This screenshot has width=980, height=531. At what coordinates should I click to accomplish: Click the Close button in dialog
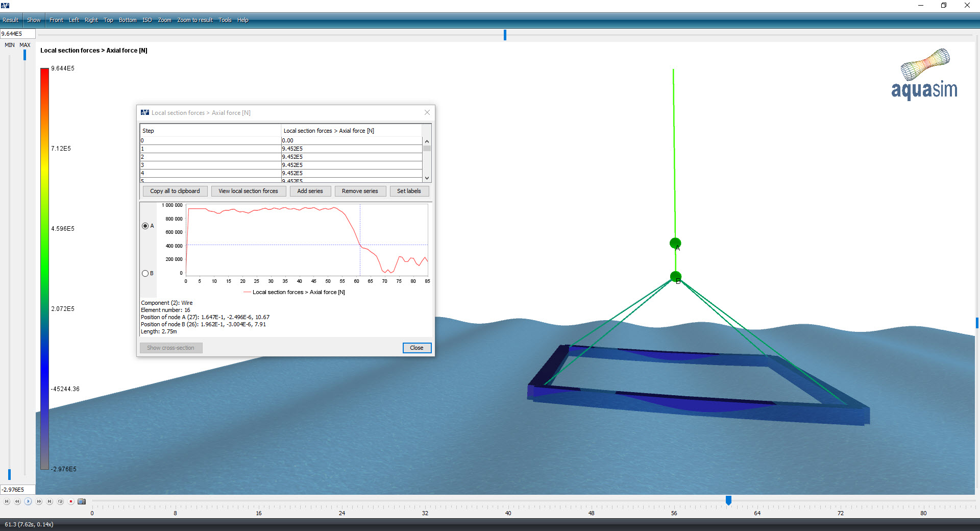(x=417, y=348)
